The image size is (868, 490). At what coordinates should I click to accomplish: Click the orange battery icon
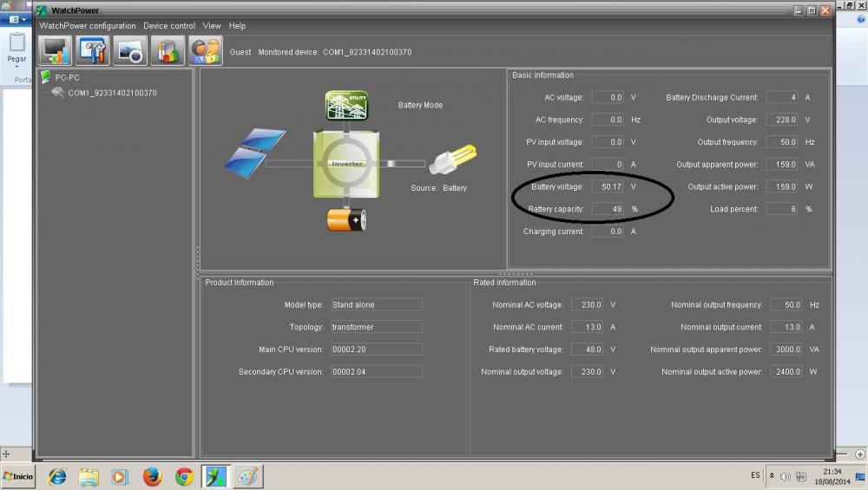click(x=346, y=219)
